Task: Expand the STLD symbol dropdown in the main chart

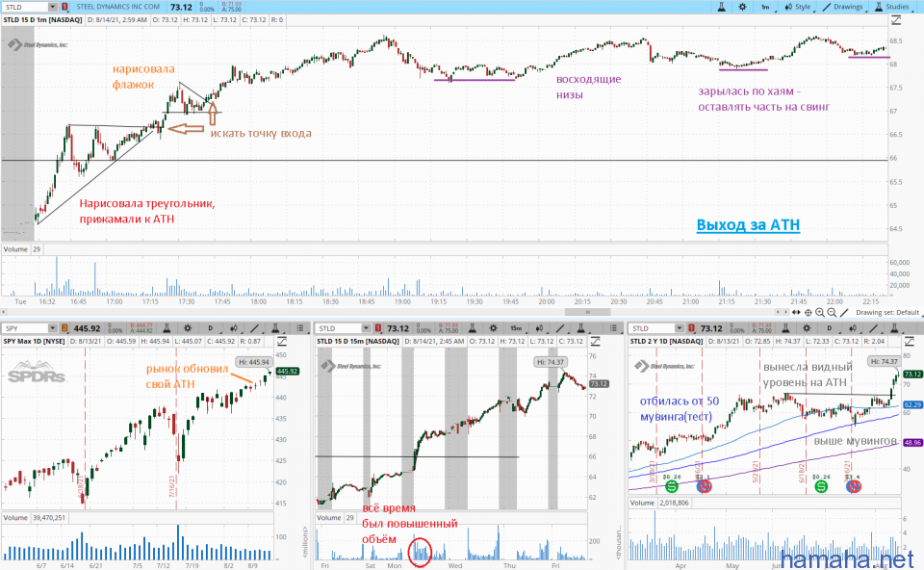Action: [x=52, y=7]
